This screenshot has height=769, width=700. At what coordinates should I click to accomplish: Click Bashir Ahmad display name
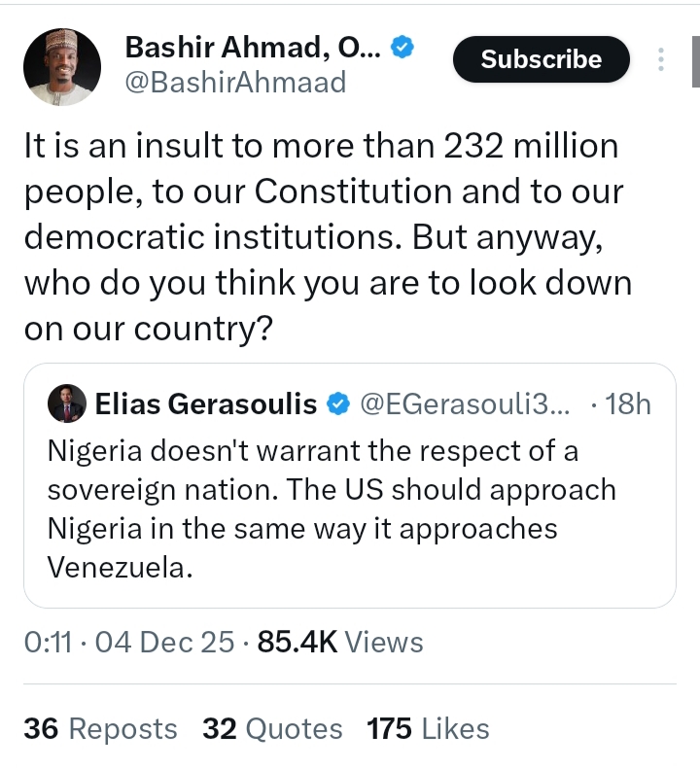point(254,47)
